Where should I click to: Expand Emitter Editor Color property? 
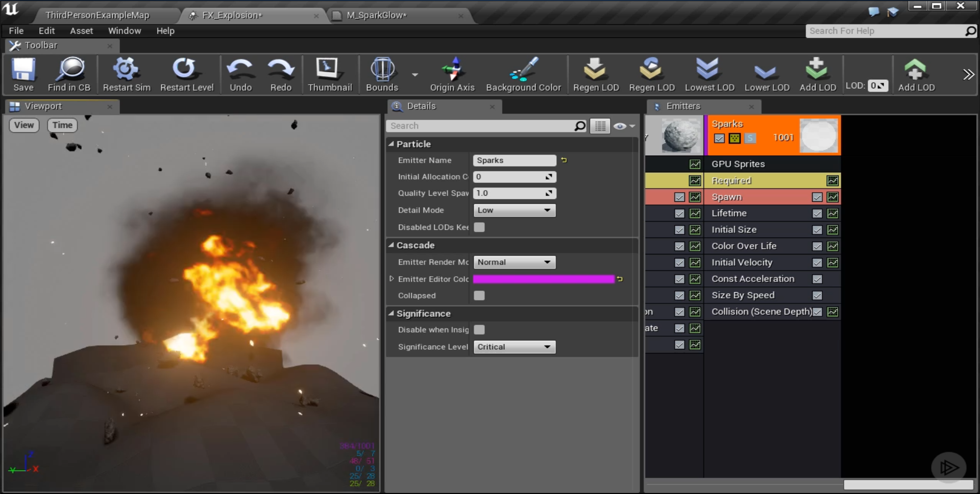click(391, 279)
